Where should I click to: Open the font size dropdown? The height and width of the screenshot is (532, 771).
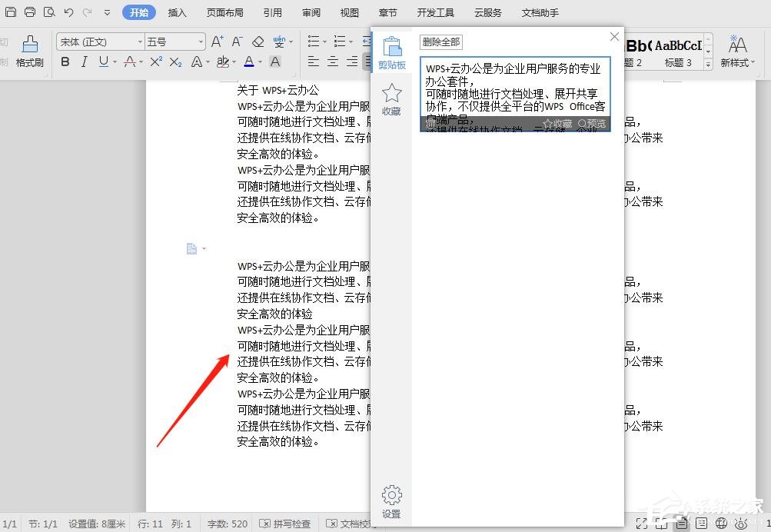tap(201, 42)
